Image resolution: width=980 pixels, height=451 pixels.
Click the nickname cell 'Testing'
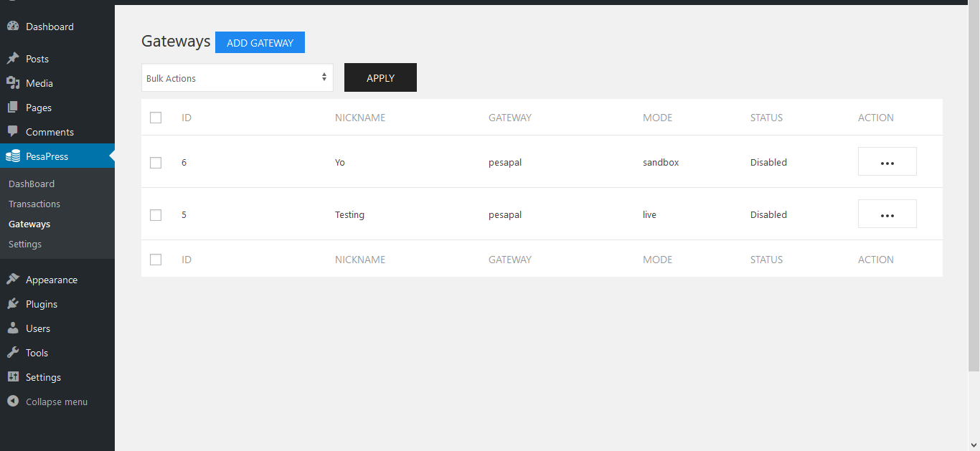[x=349, y=215]
